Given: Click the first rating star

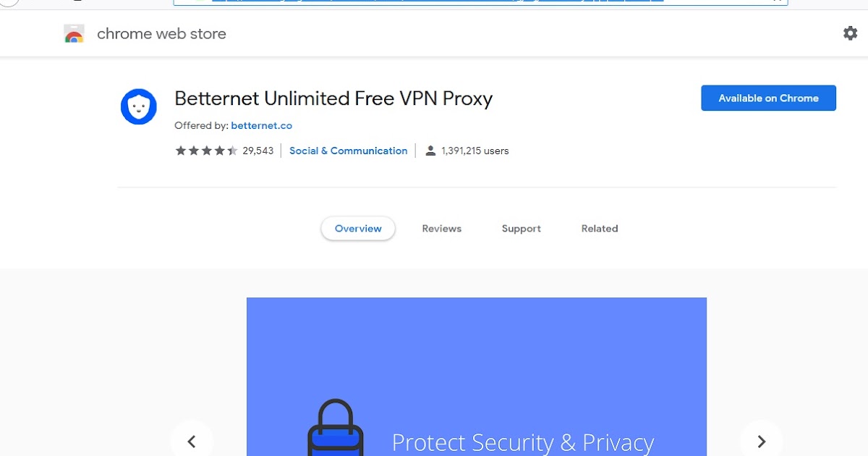Looking at the screenshot, I should 180,150.
